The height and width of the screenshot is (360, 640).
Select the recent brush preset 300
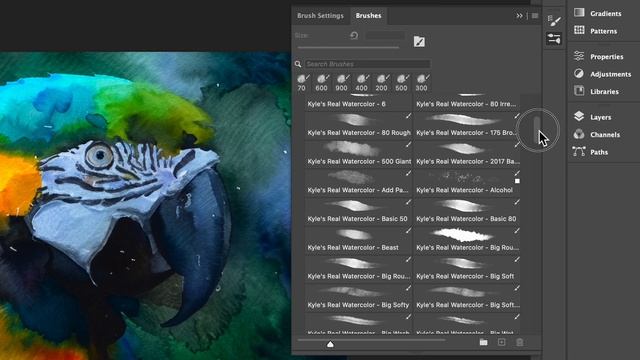point(422,82)
